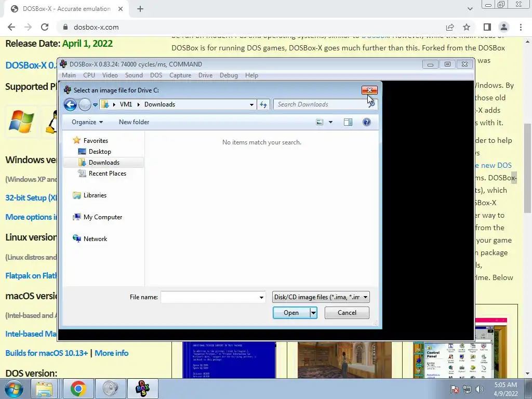The image size is (532, 399).
Task: Open File Explorer from taskbar
Action: [x=45, y=389]
